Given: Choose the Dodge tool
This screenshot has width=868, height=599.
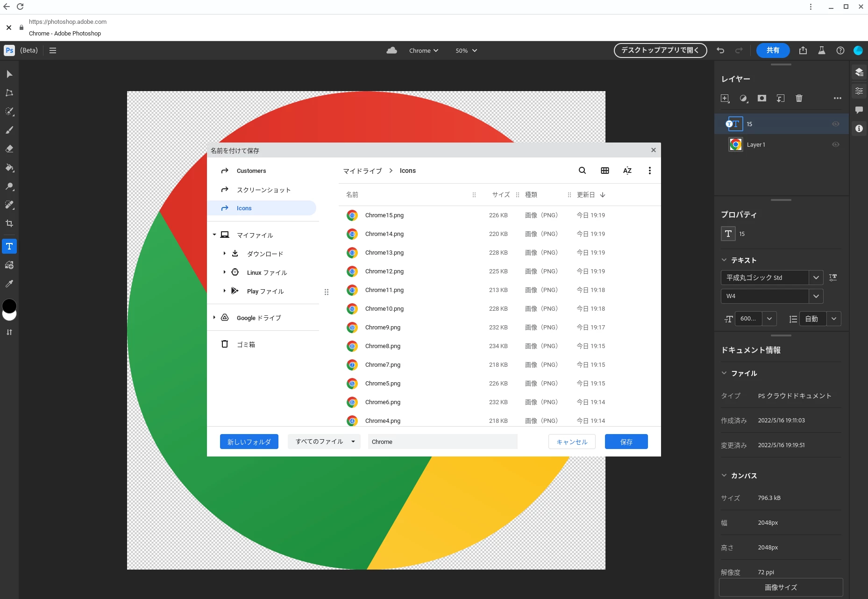Looking at the screenshot, I should 9,186.
